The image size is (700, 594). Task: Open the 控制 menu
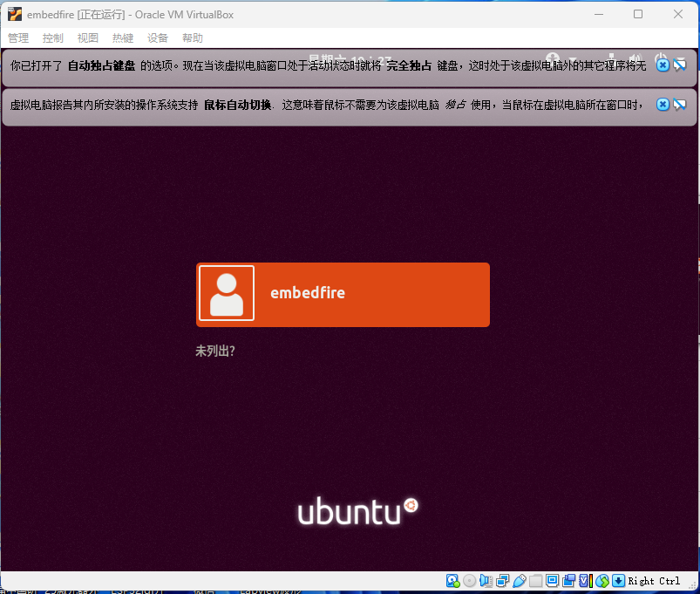pyautogui.click(x=52, y=38)
